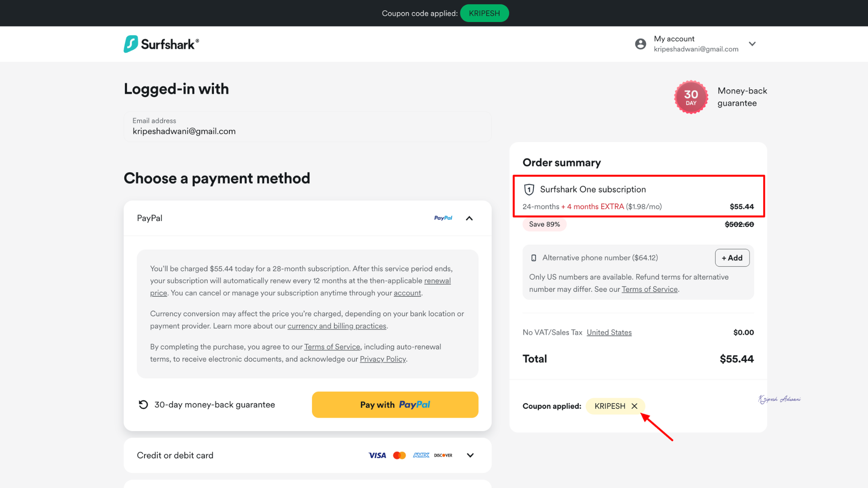Click the account avatar icon

pyautogui.click(x=640, y=44)
